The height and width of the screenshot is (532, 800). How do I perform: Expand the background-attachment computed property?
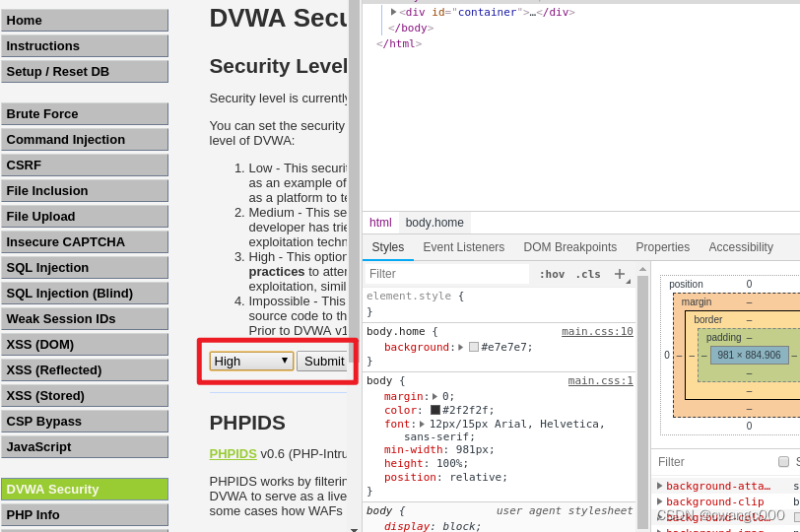660,486
